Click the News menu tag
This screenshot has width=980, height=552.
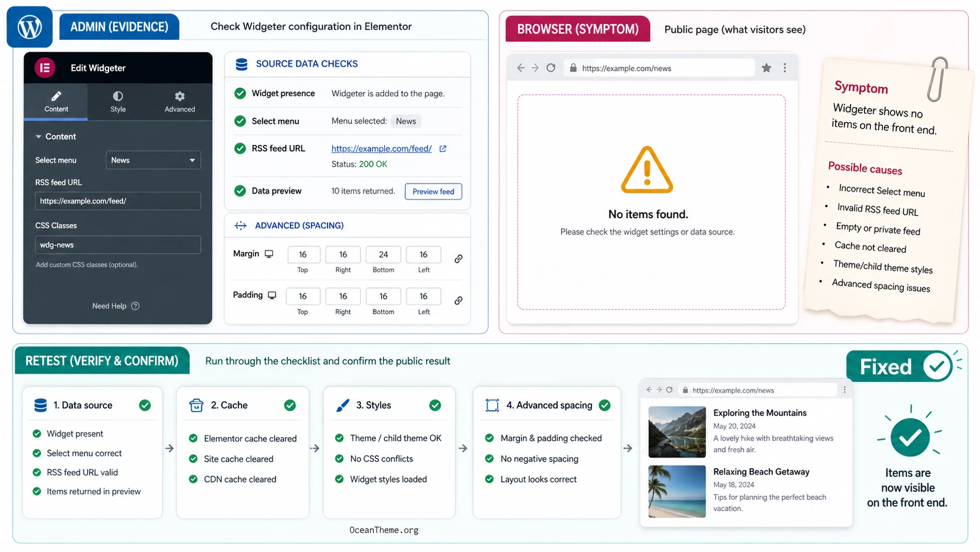[406, 121]
